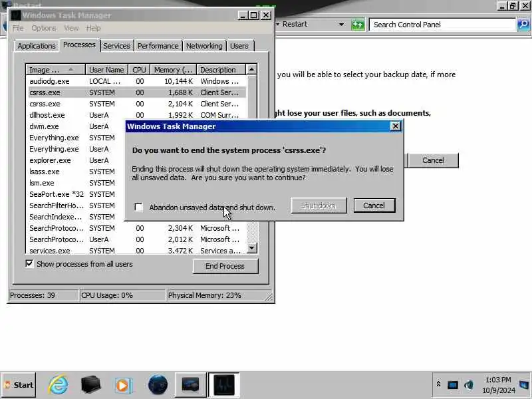Click the process list scroll up arrow
Viewport: 532px width, 399px height.
251,69
